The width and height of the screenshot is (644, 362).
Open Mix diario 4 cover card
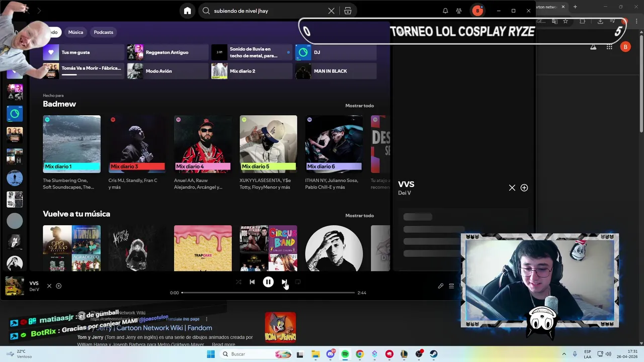click(203, 144)
